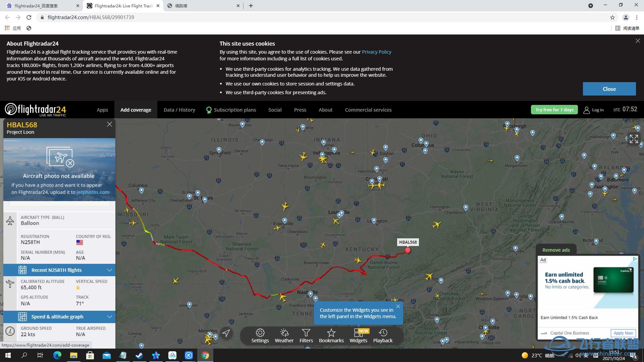Open the jetphotos.com link
The width and height of the screenshot is (644, 362).
click(93, 192)
